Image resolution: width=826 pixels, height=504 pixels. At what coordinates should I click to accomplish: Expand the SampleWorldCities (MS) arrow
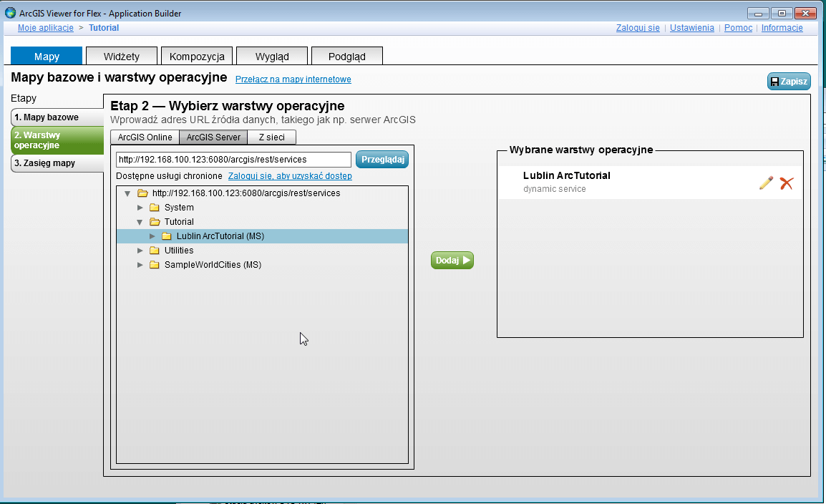click(x=140, y=264)
